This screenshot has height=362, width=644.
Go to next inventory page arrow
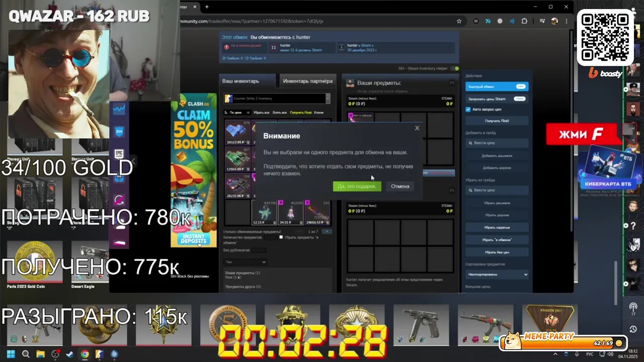point(327,231)
